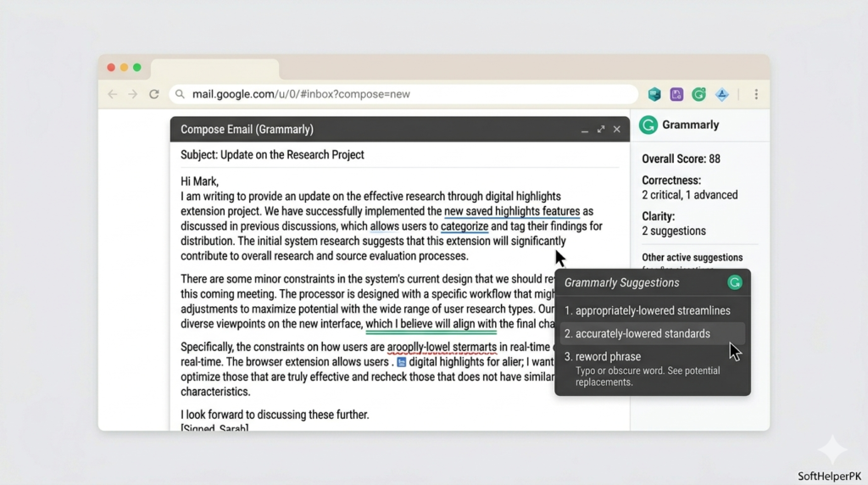Screen dimensions: 868x485
Task: Open the Clarity section in the sidebar
Action: click(658, 216)
